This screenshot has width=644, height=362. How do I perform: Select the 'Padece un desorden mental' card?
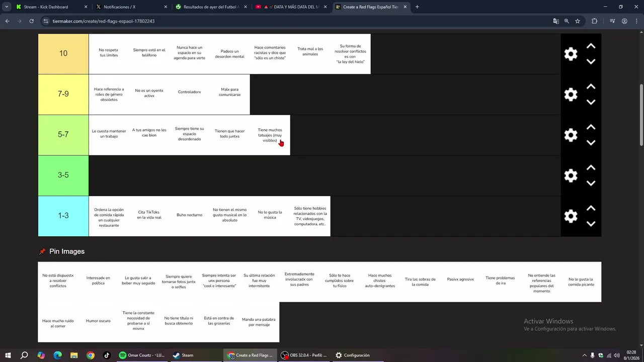[x=229, y=54]
